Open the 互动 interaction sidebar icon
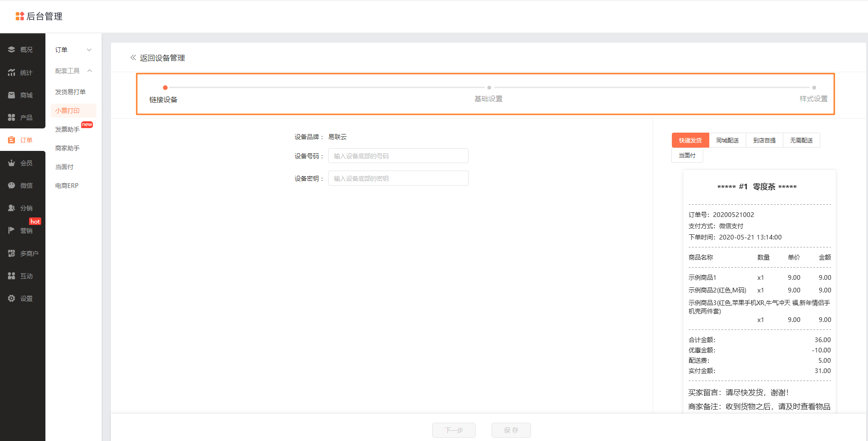Viewport: 868px width, 441px height. click(12, 276)
